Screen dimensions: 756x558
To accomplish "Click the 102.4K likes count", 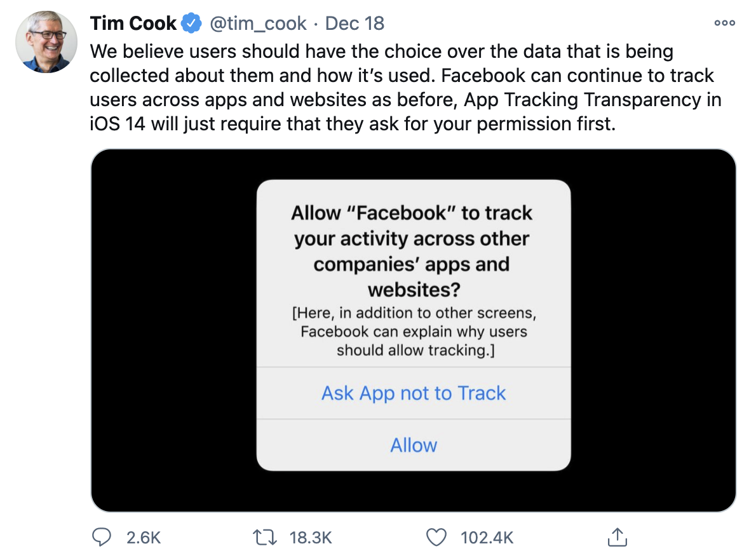I will click(487, 538).
